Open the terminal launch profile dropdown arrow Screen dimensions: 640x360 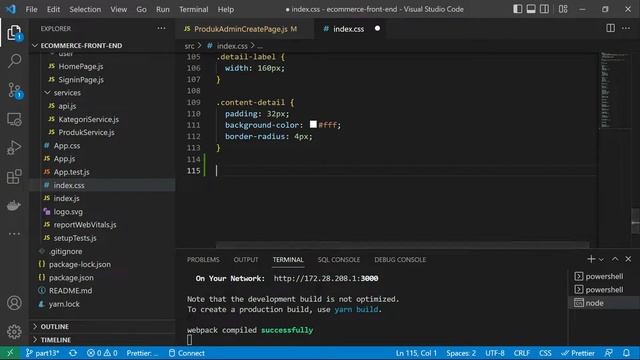coord(601,260)
